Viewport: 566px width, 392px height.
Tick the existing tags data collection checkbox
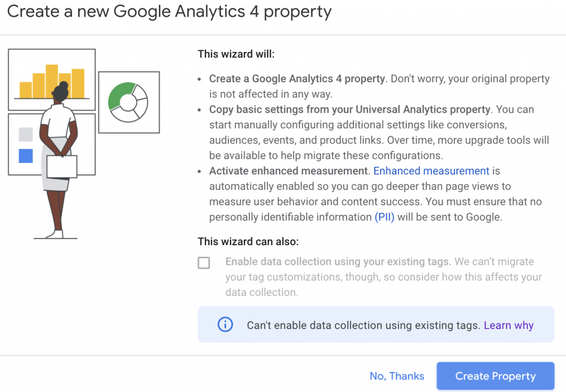[x=204, y=263]
